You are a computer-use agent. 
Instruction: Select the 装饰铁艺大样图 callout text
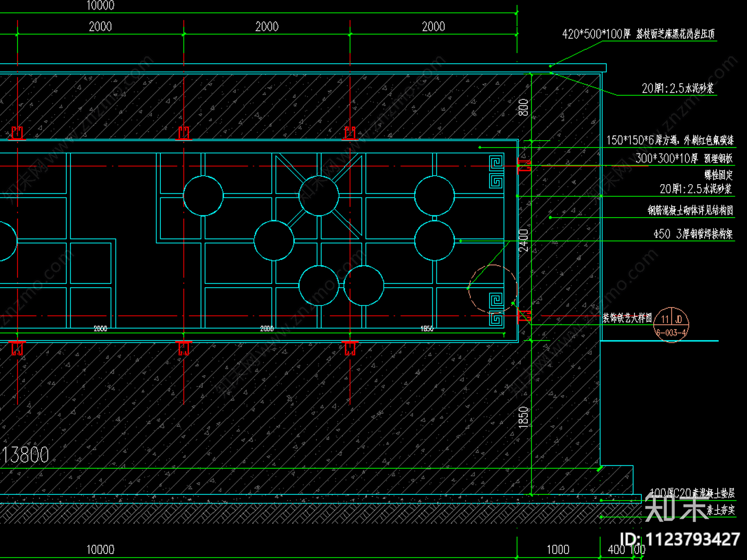click(x=627, y=318)
